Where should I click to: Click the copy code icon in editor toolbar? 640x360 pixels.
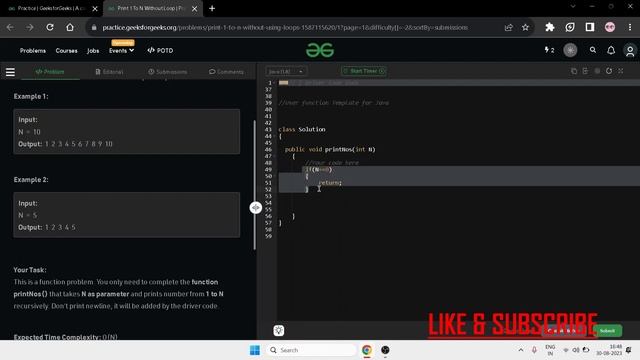click(574, 71)
